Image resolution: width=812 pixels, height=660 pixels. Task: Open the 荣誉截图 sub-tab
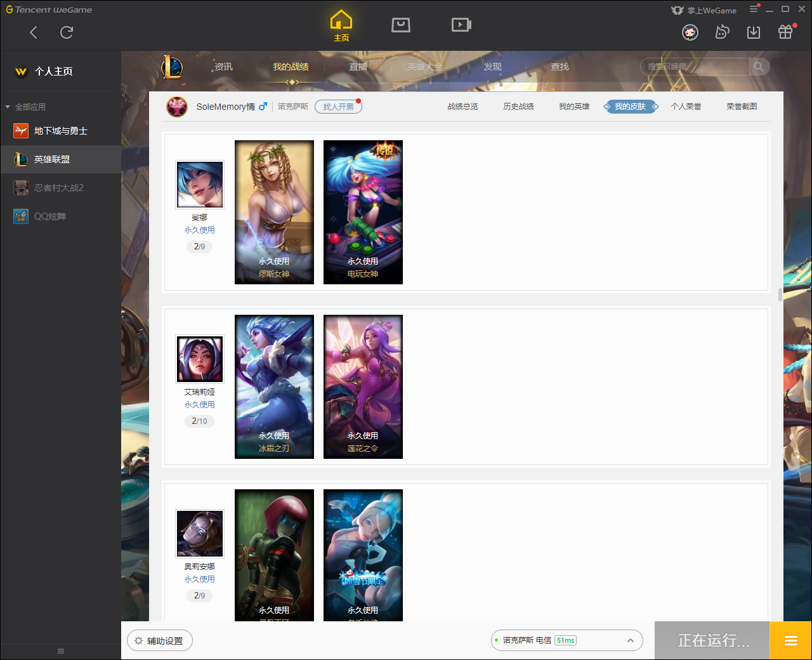(x=742, y=107)
